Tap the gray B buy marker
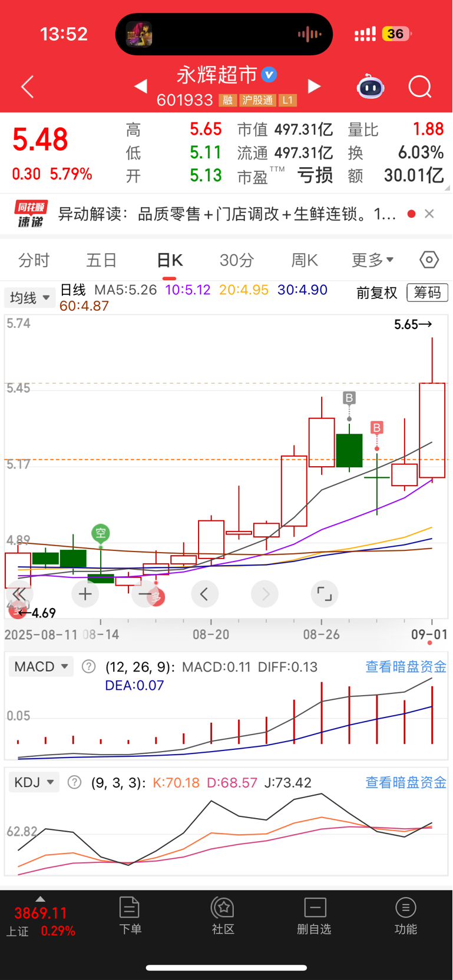 click(x=349, y=398)
